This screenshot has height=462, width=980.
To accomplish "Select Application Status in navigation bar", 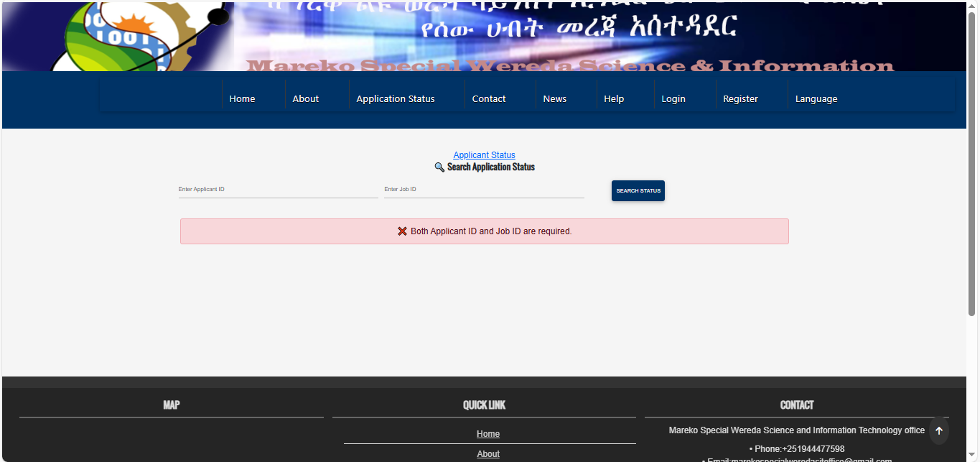I will (395, 98).
